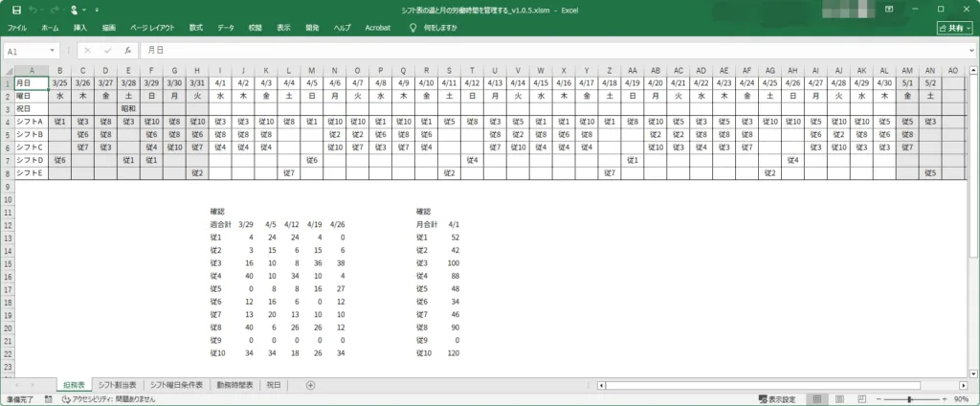Image resolution: width=980 pixels, height=406 pixels.
Task: Click the Undo arrow icon
Action: click(32, 9)
